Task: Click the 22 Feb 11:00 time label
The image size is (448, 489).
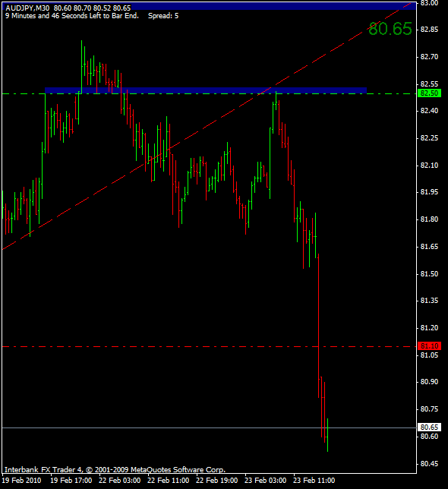Action: click(169, 480)
